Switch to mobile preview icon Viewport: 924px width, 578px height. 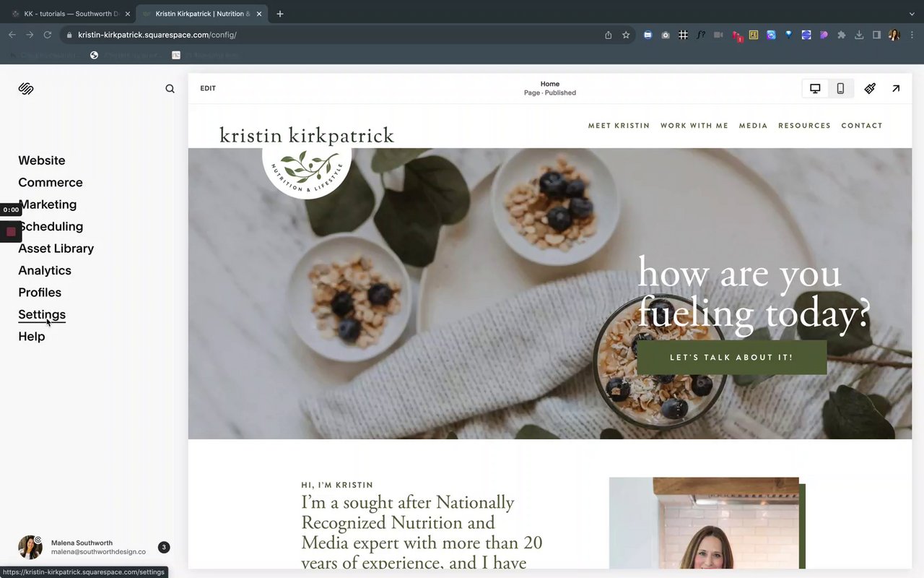point(840,88)
